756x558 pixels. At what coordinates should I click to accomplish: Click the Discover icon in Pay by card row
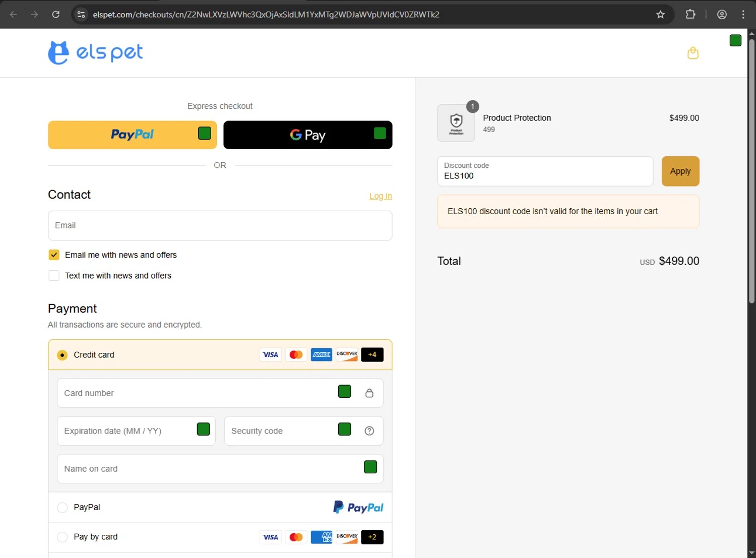coord(347,537)
